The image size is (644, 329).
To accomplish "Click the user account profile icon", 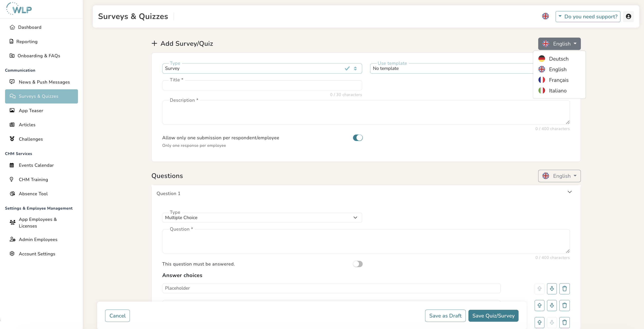I will pos(628,17).
